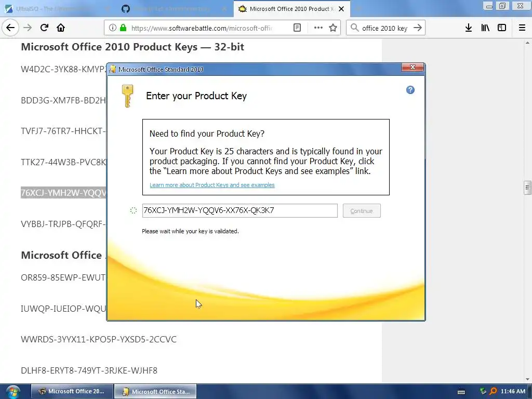Click the orange magnifier tray icon
Viewport: 532px width, 399px height.
[494, 391]
